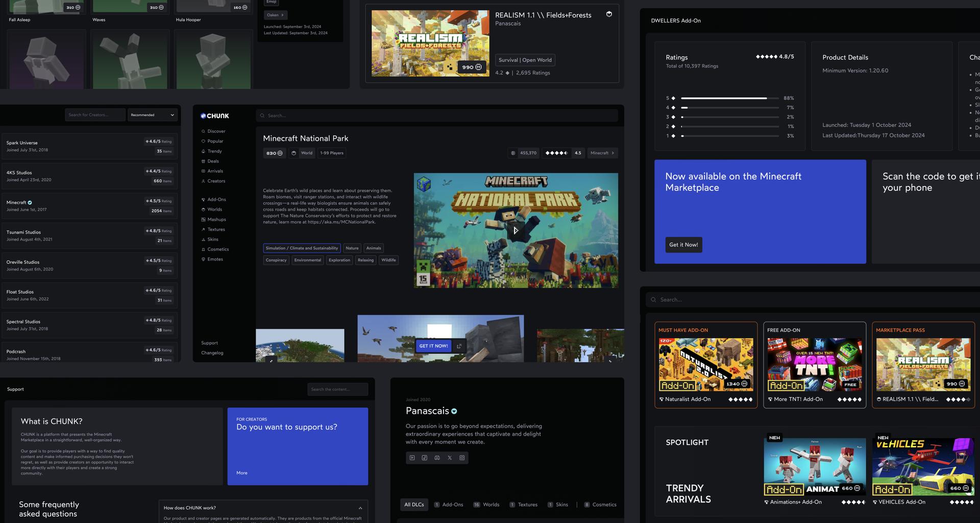The image size is (980, 523).
Task: Switch to the Worlds tab with 16 items
Action: click(486, 505)
